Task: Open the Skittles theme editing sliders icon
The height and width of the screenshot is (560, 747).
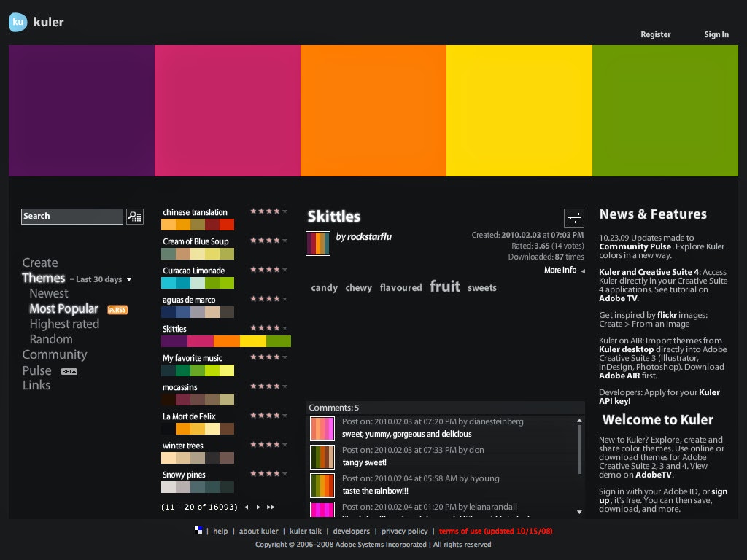Action: [x=574, y=218]
